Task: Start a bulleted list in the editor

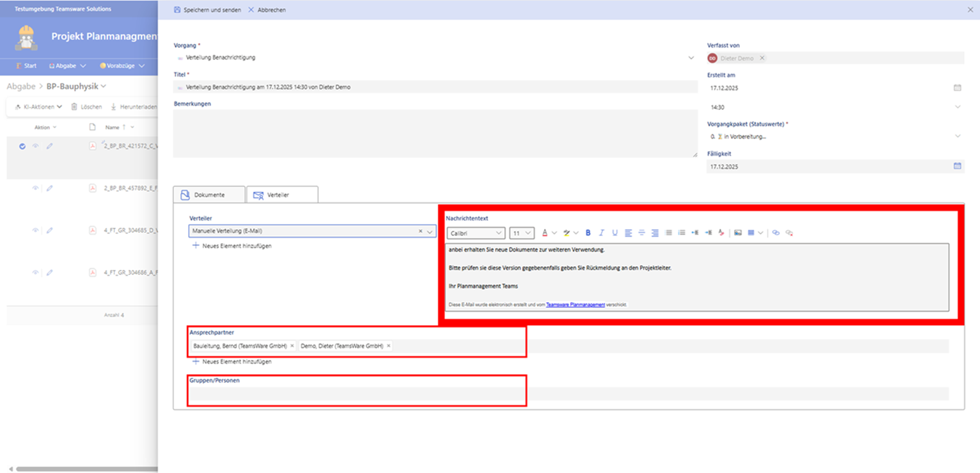Action: tap(682, 233)
